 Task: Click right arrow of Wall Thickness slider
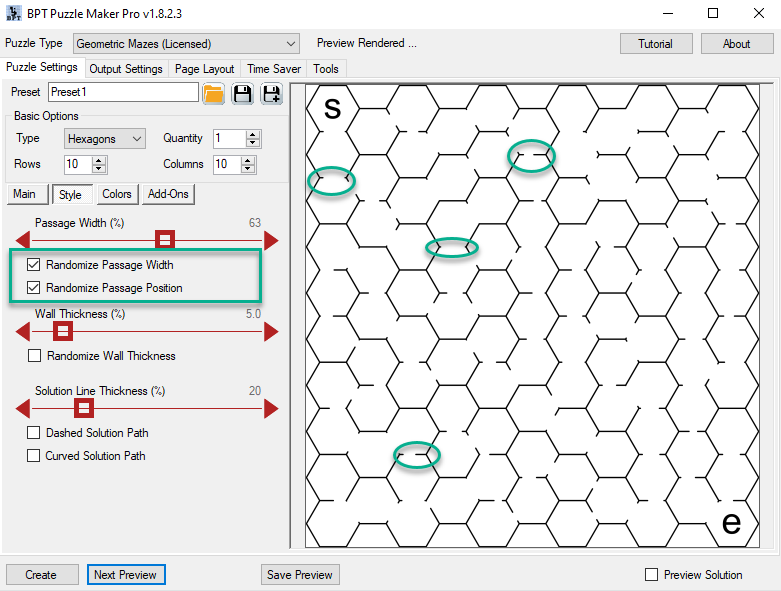click(270, 332)
